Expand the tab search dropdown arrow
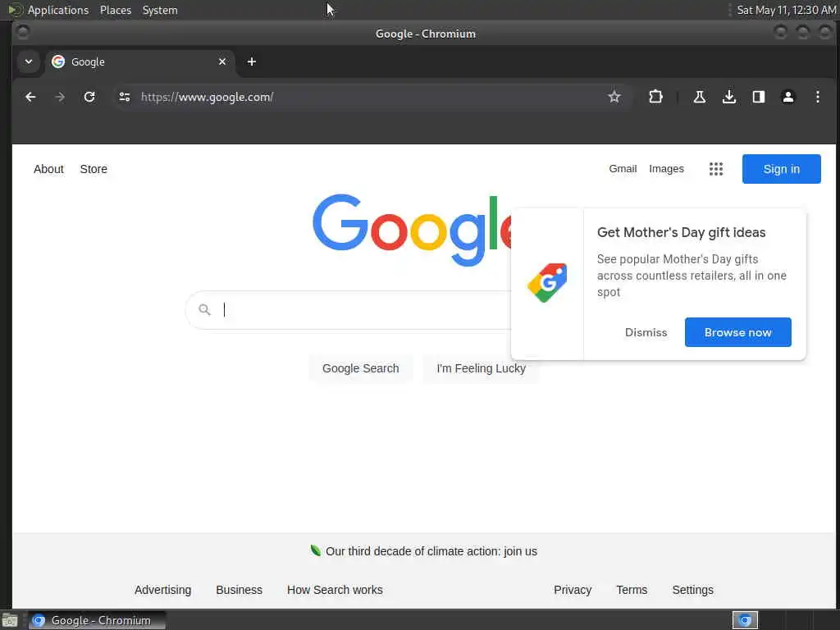 coord(29,62)
